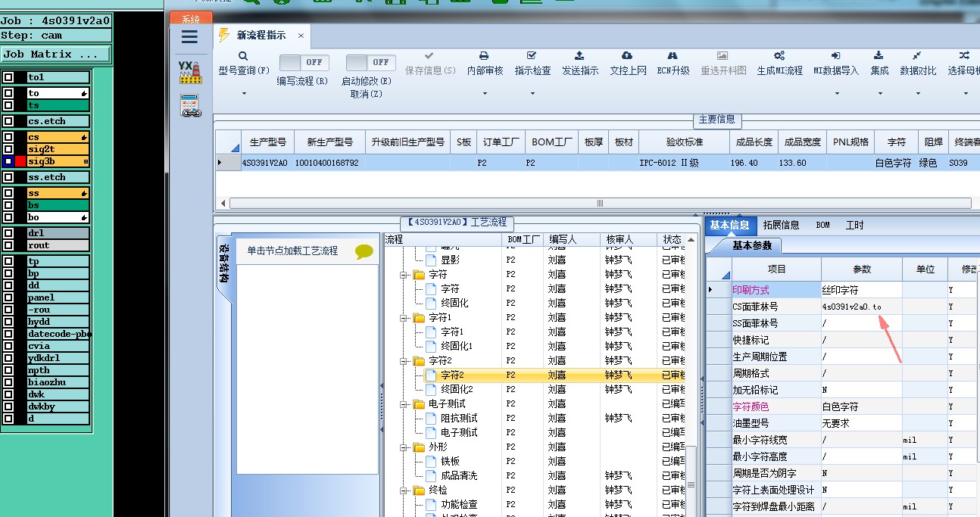Click the 验收标准 column header
The width and height of the screenshot is (980, 517).
tap(685, 142)
